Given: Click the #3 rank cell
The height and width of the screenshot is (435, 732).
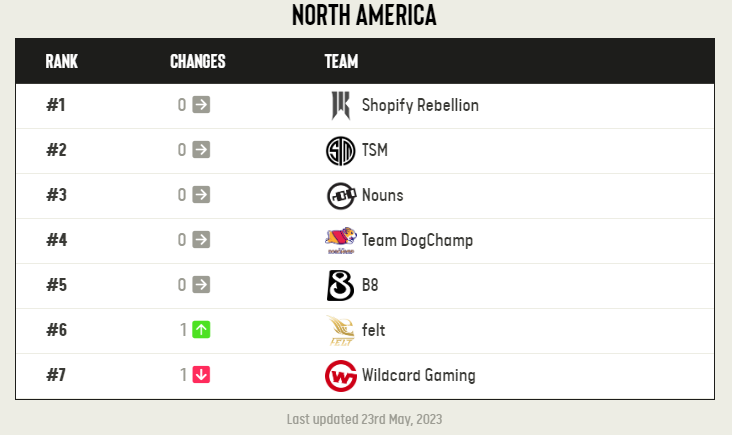Looking at the screenshot, I should tap(56, 195).
